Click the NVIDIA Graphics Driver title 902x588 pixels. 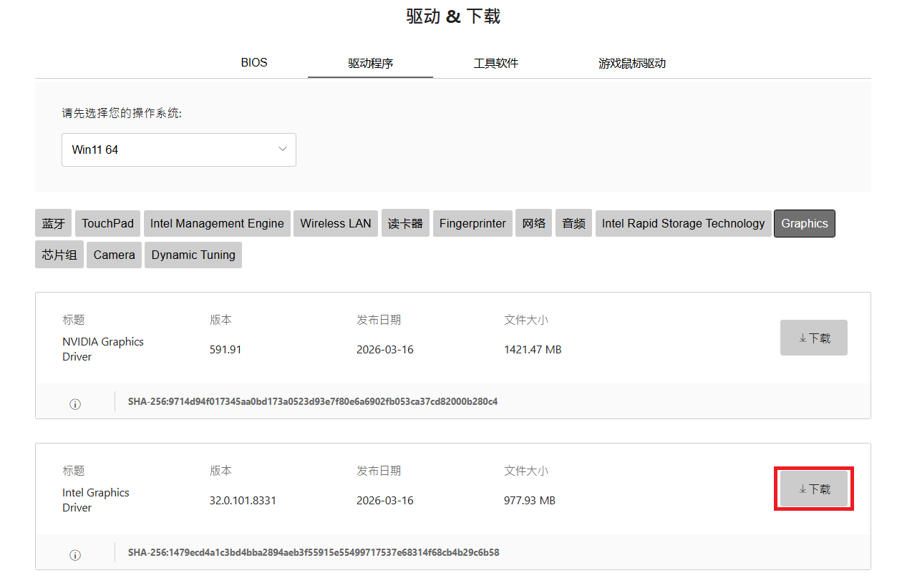pos(103,349)
